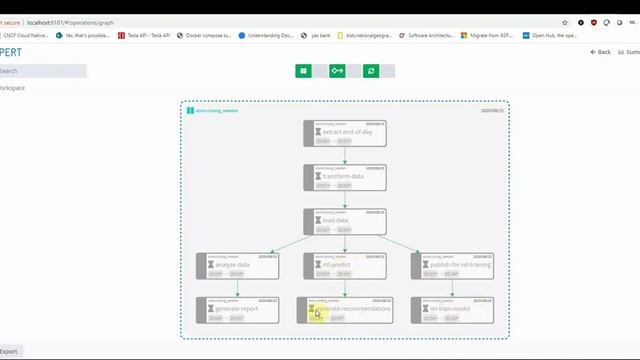
Task: Toggle the green grid layout switch
Action: 311,71
